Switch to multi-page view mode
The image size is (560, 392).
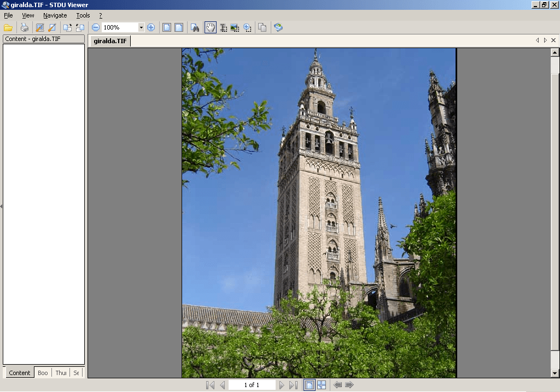point(322,384)
